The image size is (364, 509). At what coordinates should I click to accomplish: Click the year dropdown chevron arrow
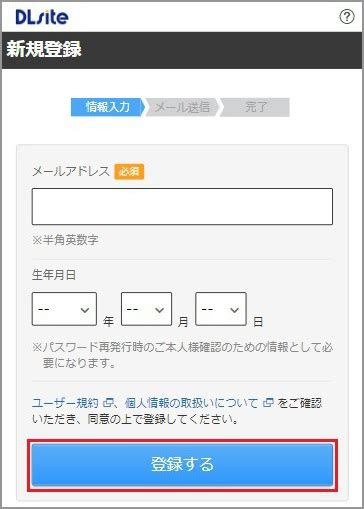pos(85,310)
